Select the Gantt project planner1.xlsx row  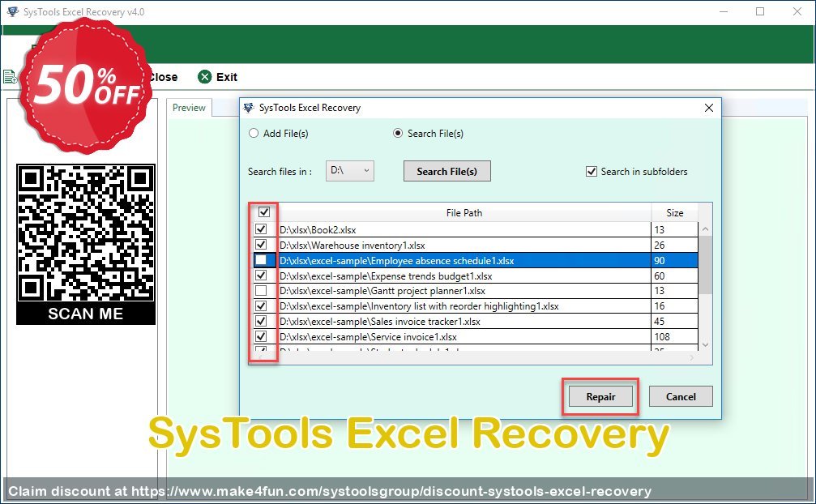click(476, 291)
